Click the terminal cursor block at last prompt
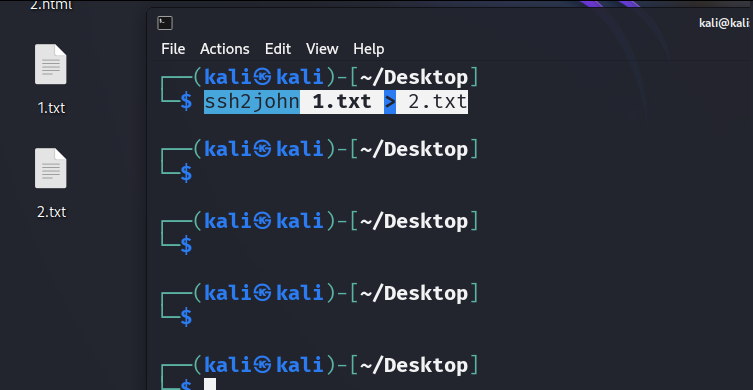This screenshot has width=753, height=390. (210, 384)
